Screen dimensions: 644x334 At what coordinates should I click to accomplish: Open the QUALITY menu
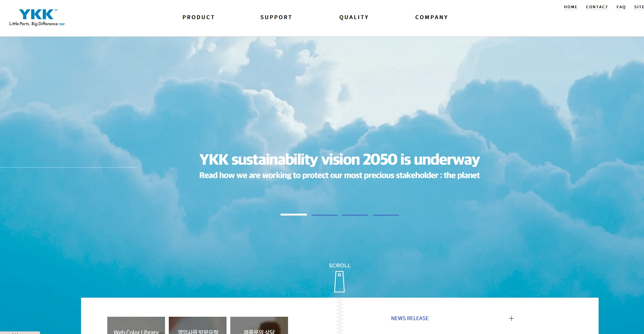[x=354, y=17]
